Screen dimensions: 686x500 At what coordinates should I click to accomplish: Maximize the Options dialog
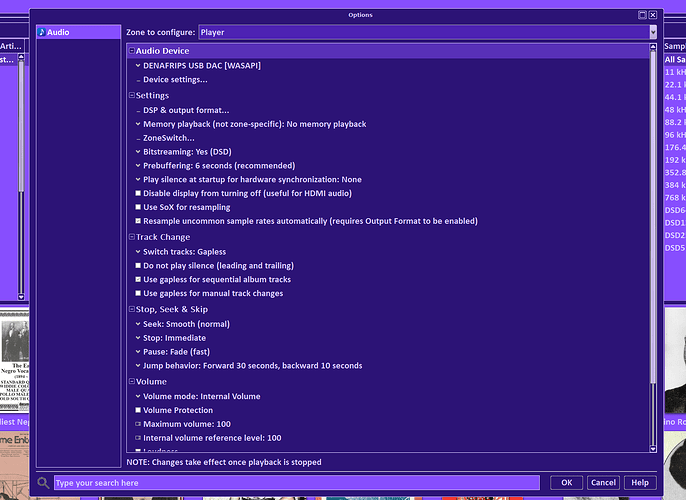pyautogui.click(x=642, y=15)
